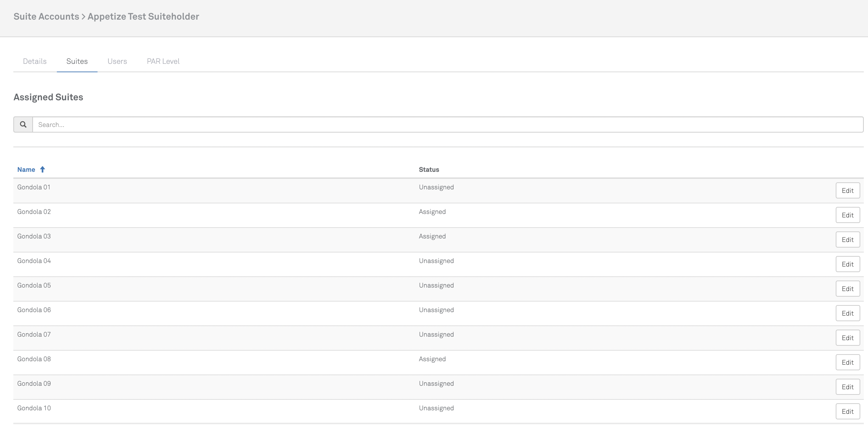Open the Details tab
This screenshot has width=868, height=425.
pyautogui.click(x=35, y=61)
